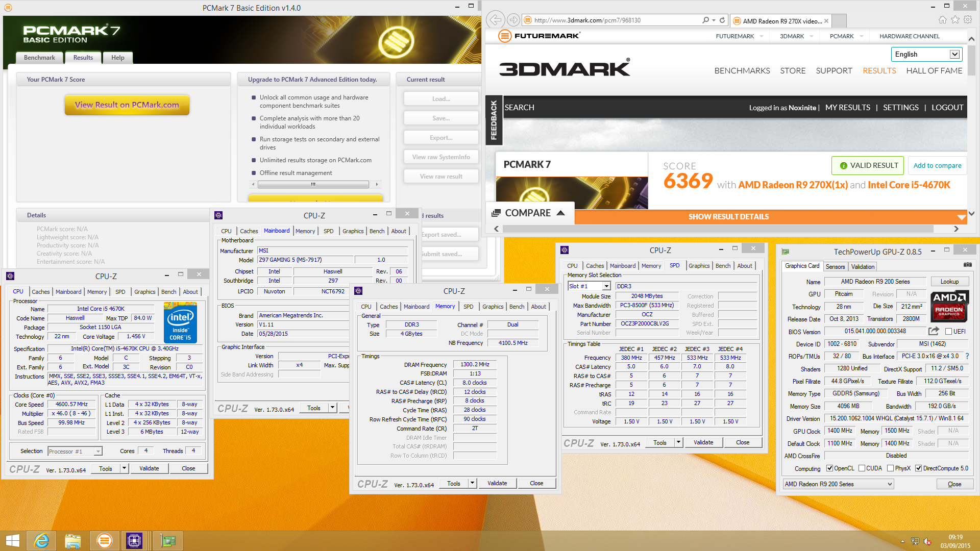
Task: Click the 3DMARK logo on the webpage
Action: [x=565, y=68]
